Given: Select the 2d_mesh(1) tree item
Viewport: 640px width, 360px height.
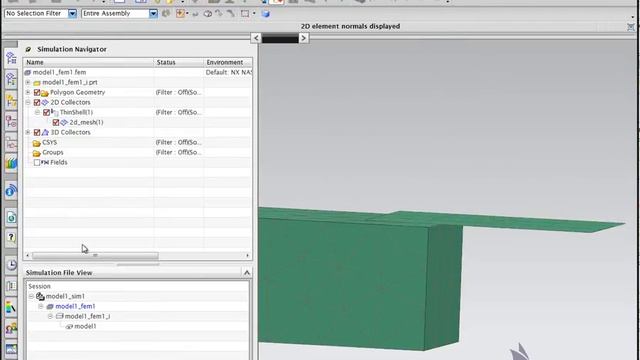Looking at the screenshot, I should click(86, 122).
